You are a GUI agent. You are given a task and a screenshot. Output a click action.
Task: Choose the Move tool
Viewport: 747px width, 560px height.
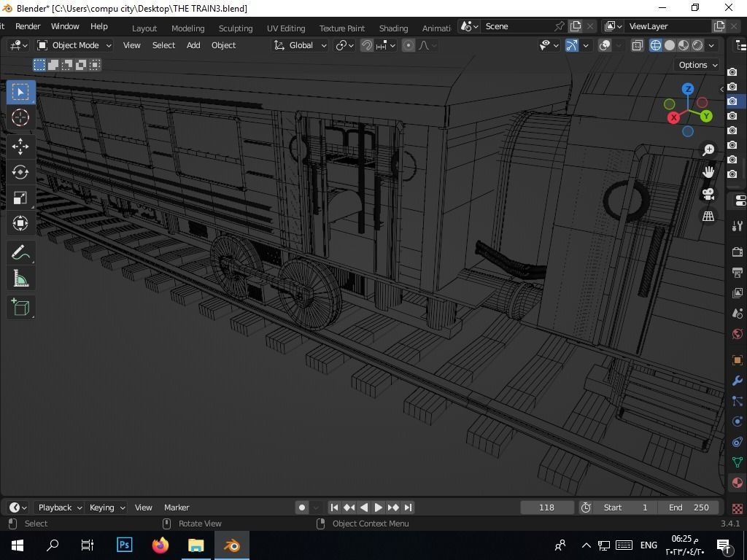[20, 147]
